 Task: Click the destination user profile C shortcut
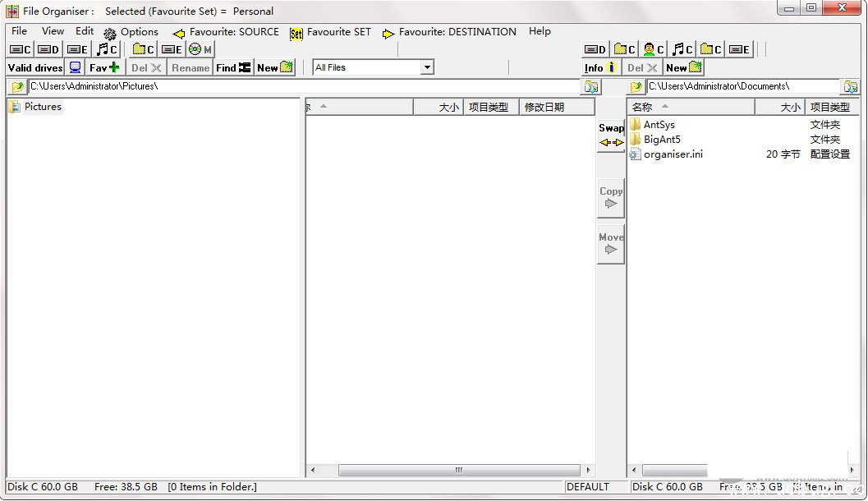tap(654, 49)
